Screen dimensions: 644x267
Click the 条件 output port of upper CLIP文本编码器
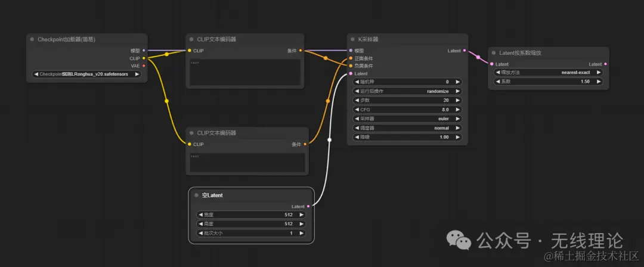301,51
